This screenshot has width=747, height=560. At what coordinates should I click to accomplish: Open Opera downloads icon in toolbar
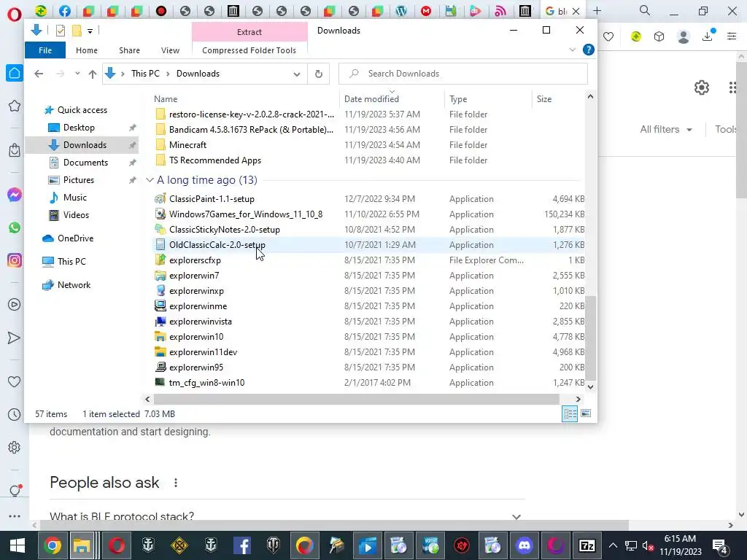tap(708, 36)
